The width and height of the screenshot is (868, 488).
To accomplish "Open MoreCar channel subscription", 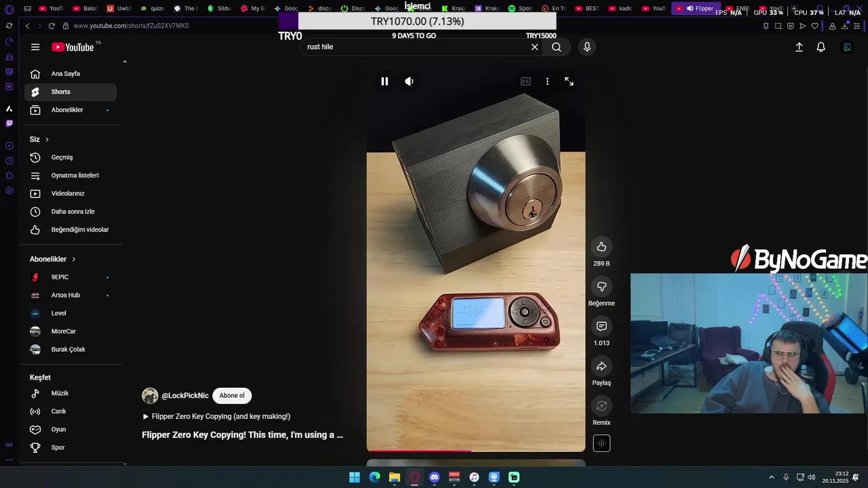I will pyautogui.click(x=71, y=331).
